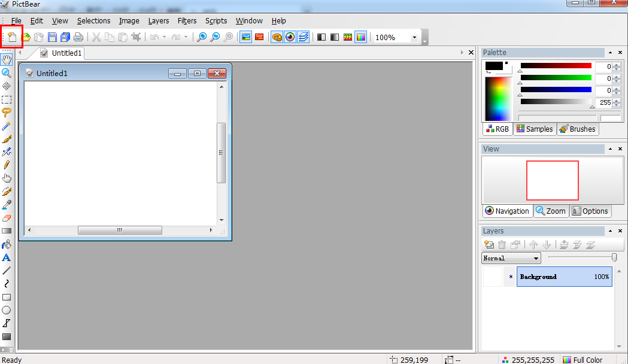This screenshot has width=628, height=364.
Task: Save the image with the floppy disk icon
Action: coord(52,37)
